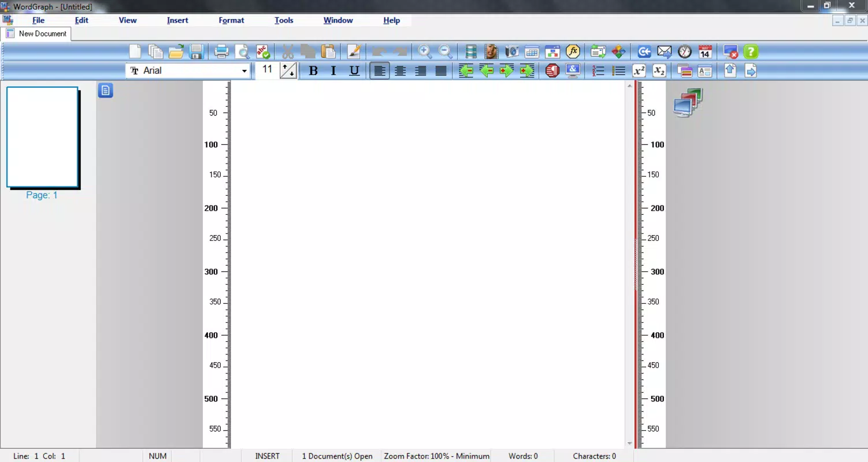This screenshot has height=462, width=868.
Task: Click the font size up/down stepper
Action: pos(288,70)
